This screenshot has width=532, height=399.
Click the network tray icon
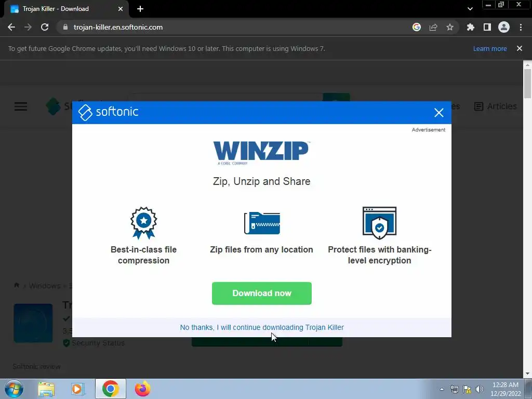454,389
